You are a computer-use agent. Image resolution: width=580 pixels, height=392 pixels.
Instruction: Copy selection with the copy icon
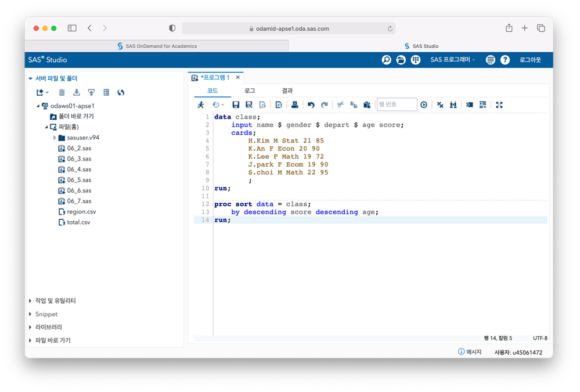pos(354,105)
